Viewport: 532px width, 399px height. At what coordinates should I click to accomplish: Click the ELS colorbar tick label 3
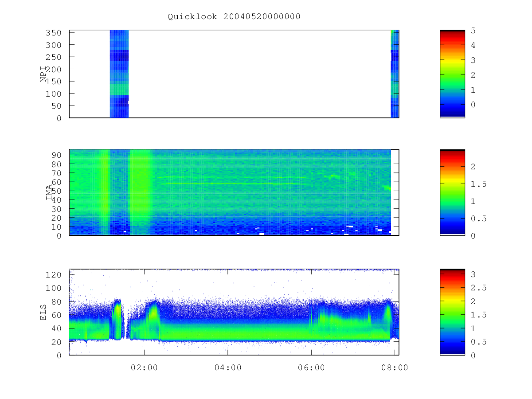[x=473, y=274]
